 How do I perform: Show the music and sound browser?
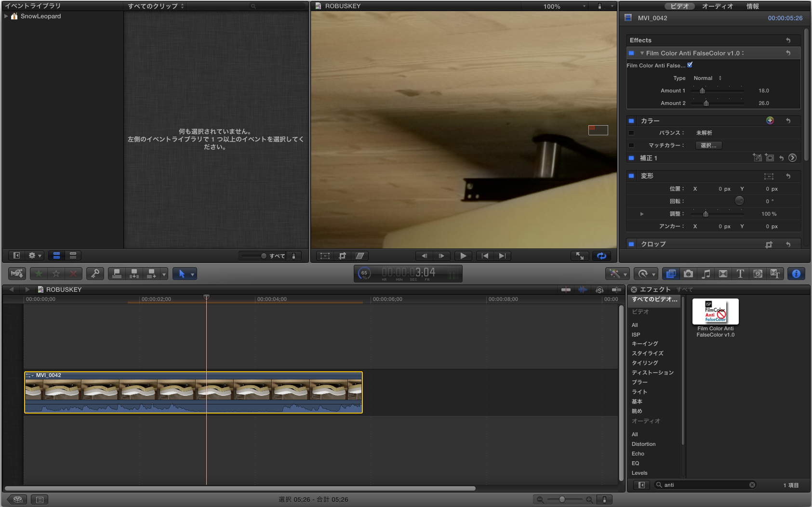click(706, 273)
